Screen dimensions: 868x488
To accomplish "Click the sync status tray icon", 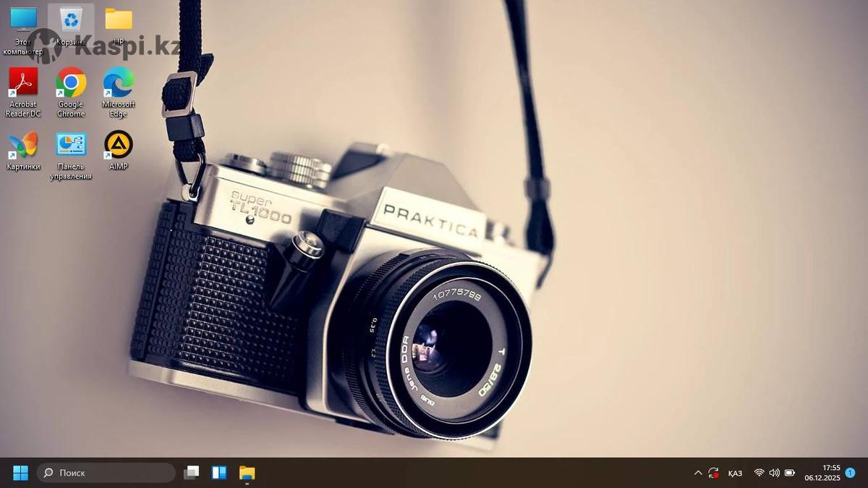I will [714, 473].
